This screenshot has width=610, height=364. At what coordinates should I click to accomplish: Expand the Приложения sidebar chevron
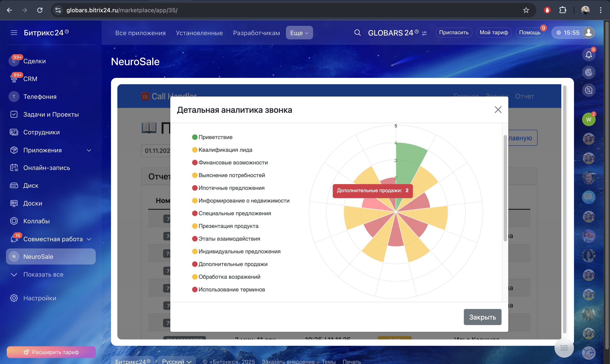pyautogui.click(x=89, y=150)
